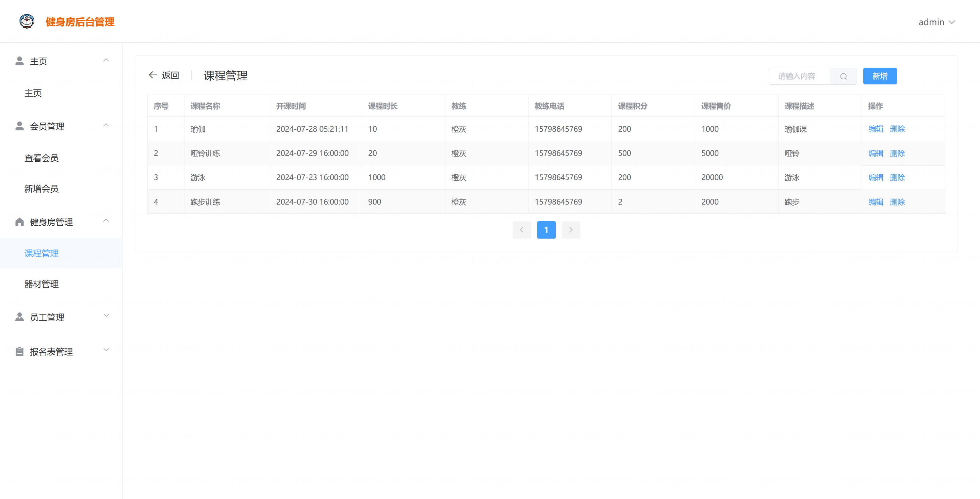Go to next page arrow
Screen dimensions: 980x499
point(570,230)
